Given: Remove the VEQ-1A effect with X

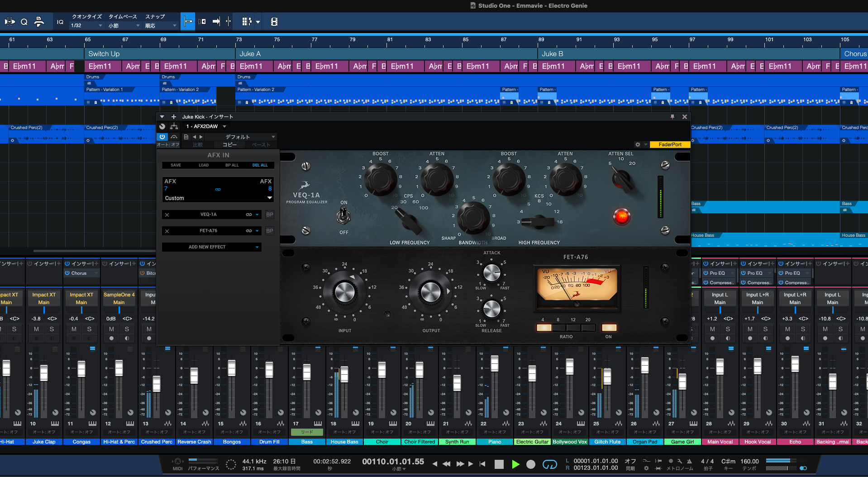Looking at the screenshot, I should click(x=167, y=215).
